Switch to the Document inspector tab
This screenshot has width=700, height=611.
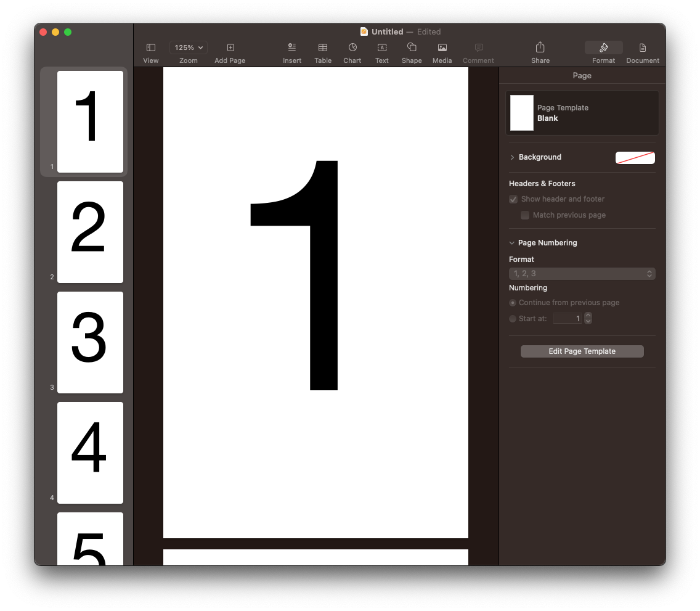pyautogui.click(x=643, y=48)
